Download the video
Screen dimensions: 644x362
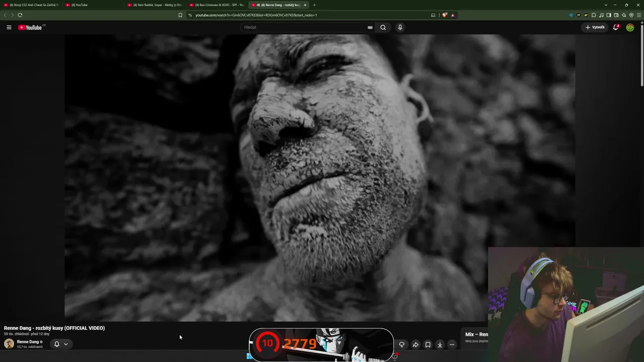click(440, 344)
